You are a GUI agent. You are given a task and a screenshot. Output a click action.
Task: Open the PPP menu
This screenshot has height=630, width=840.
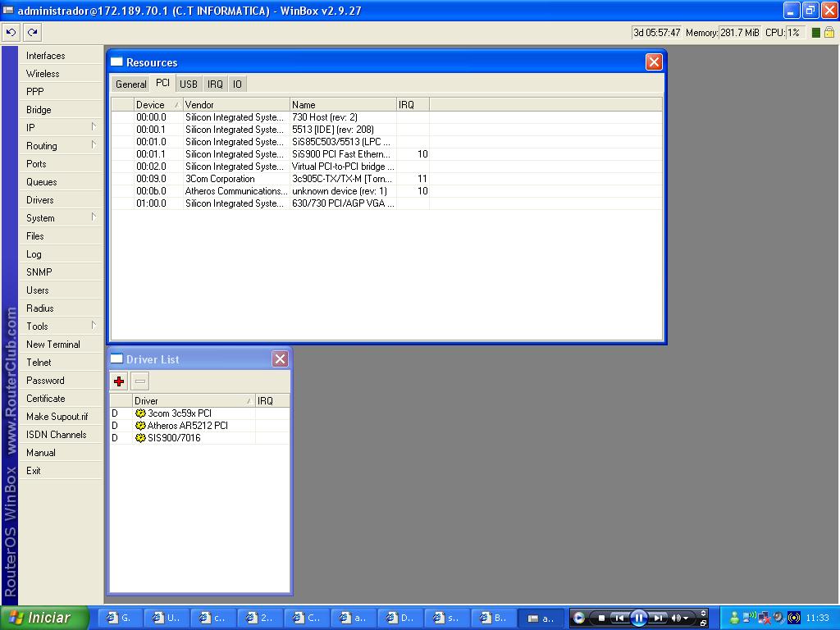tap(61, 92)
